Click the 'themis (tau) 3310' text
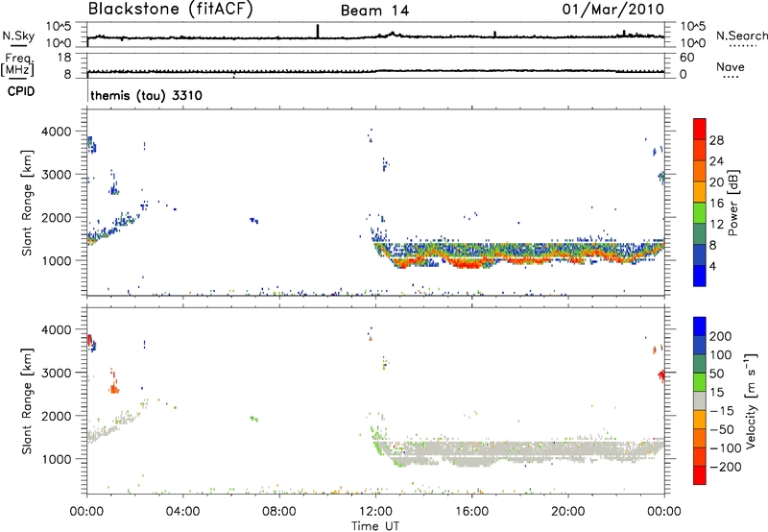768x532 pixels. [146, 95]
